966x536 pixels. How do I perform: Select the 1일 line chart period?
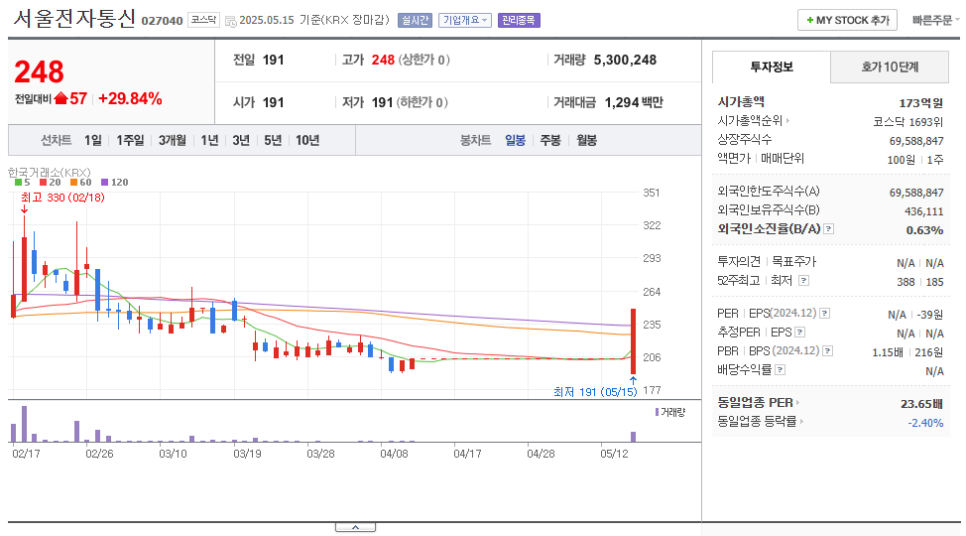point(93,140)
